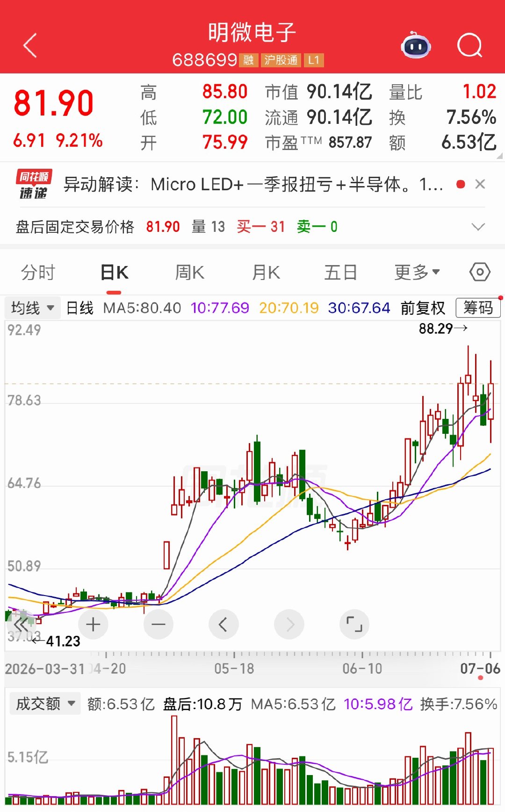Viewport: 505px width, 812px height.
Task: Move chart left with arrow button
Action: coord(224,625)
